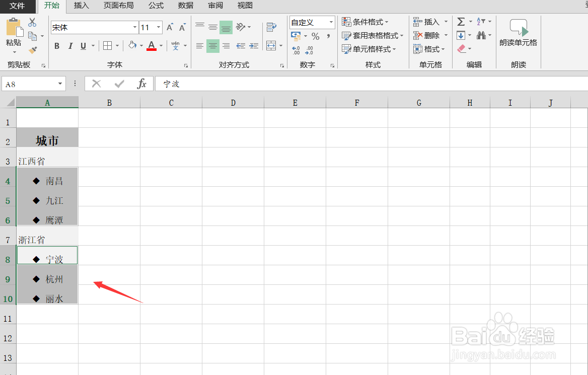Screen dimensions: 588x375
Task: Open the font size 11 dropdown
Action: pyautogui.click(x=159, y=27)
